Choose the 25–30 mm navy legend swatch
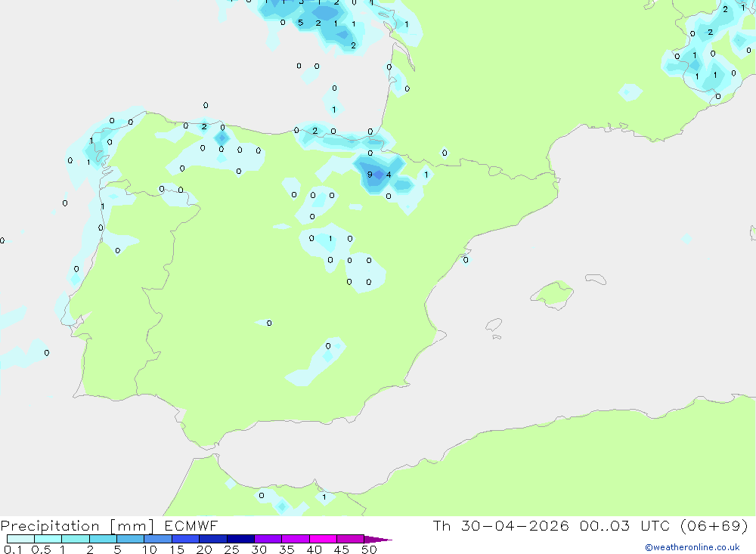Image resolution: width=756 pixels, height=554 pixels. pyautogui.click(x=240, y=539)
